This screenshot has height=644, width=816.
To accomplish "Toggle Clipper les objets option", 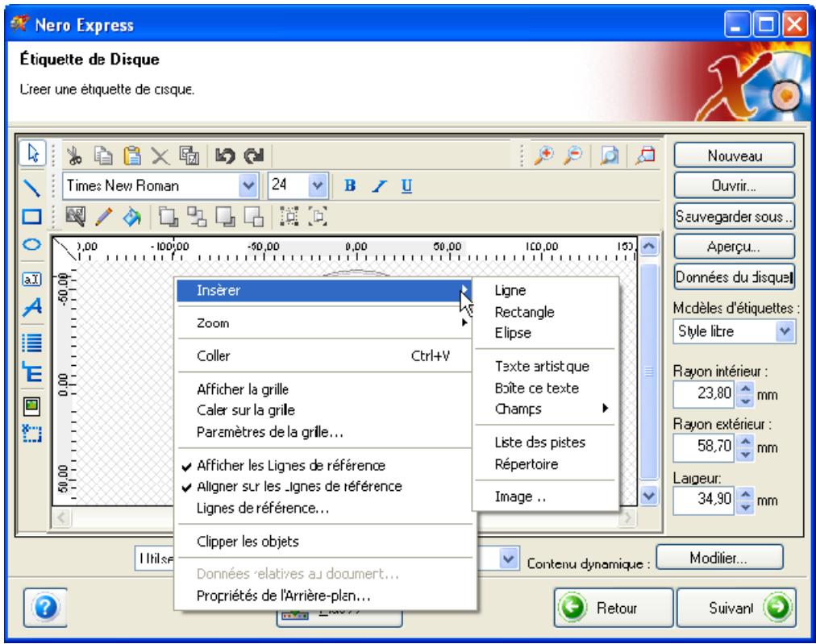I will pos(325,542).
